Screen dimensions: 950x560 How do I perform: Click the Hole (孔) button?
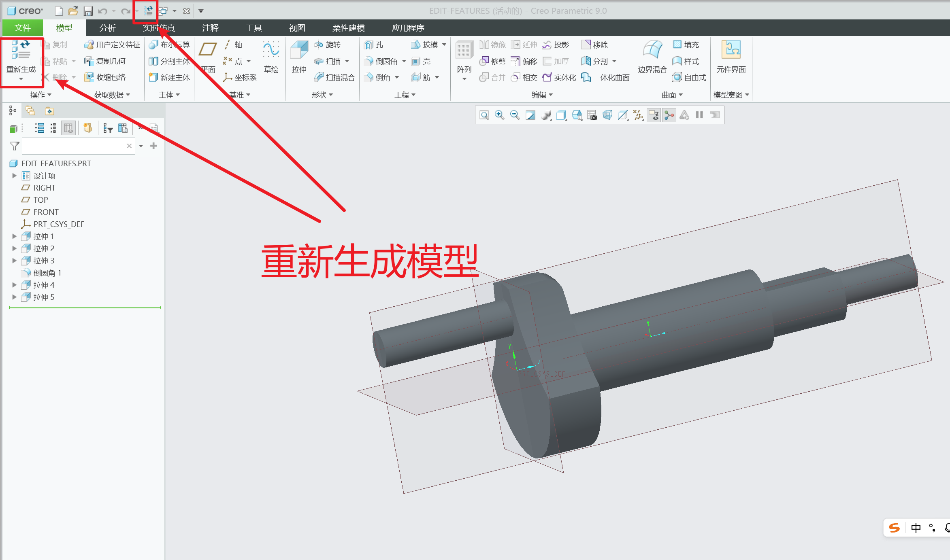click(374, 45)
